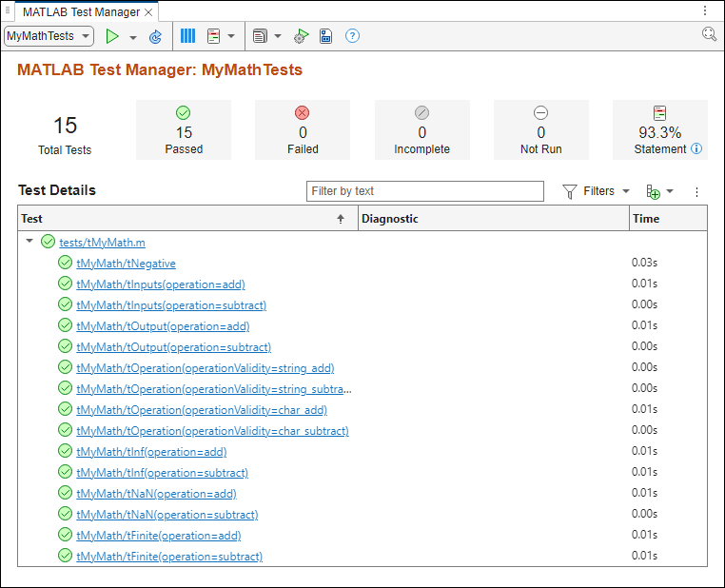Open the tInf(operation=add) test link
The width and height of the screenshot is (725, 588).
pyautogui.click(x=151, y=452)
